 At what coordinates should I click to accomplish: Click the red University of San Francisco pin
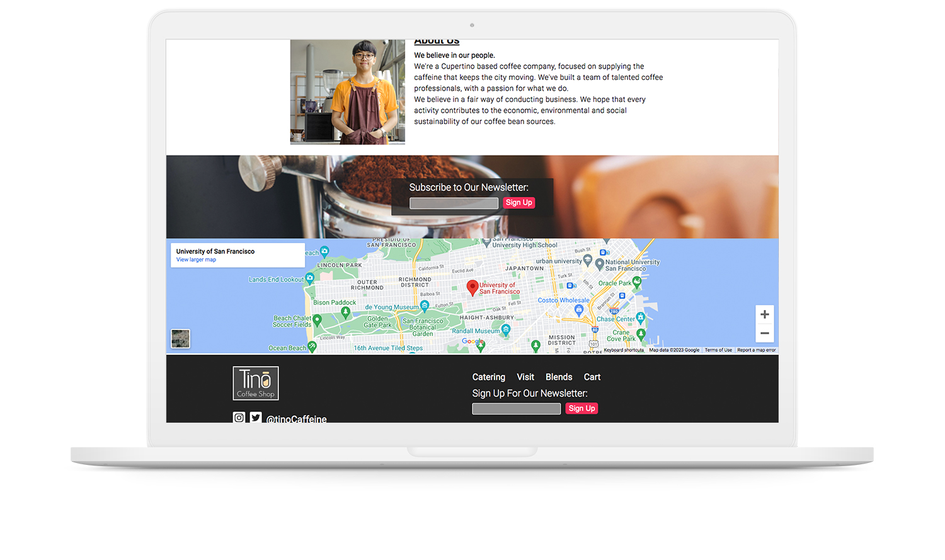(472, 287)
